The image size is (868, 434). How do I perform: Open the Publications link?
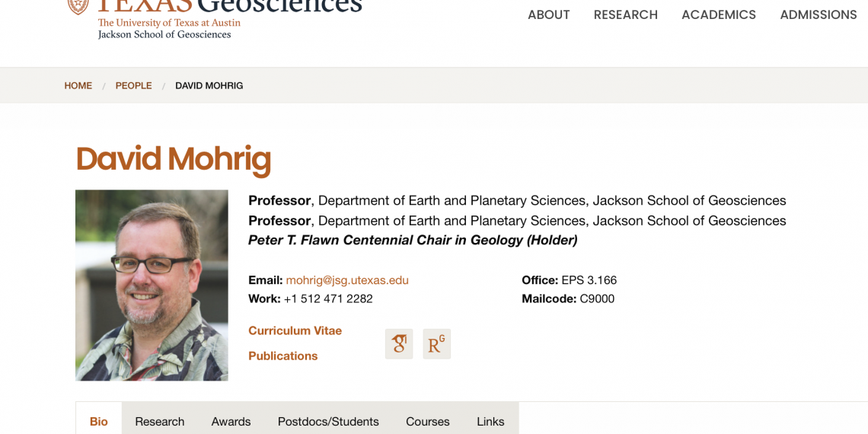click(283, 356)
